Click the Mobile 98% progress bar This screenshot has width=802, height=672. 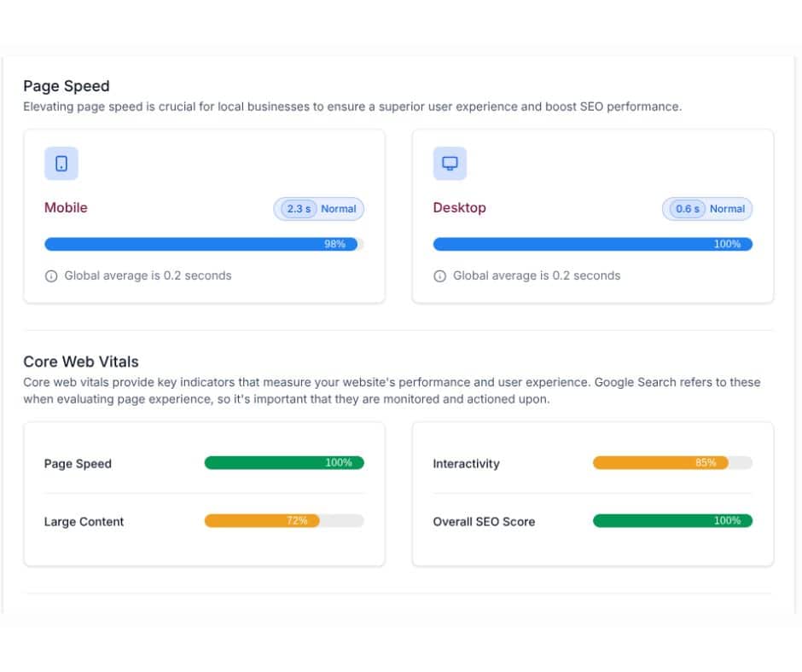(x=202, y=244)
